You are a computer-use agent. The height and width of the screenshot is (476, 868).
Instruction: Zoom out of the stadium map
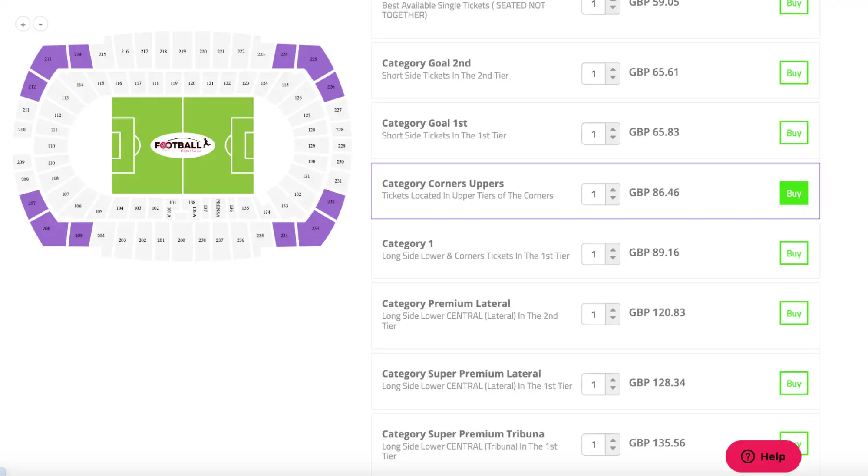pos(40,24)
